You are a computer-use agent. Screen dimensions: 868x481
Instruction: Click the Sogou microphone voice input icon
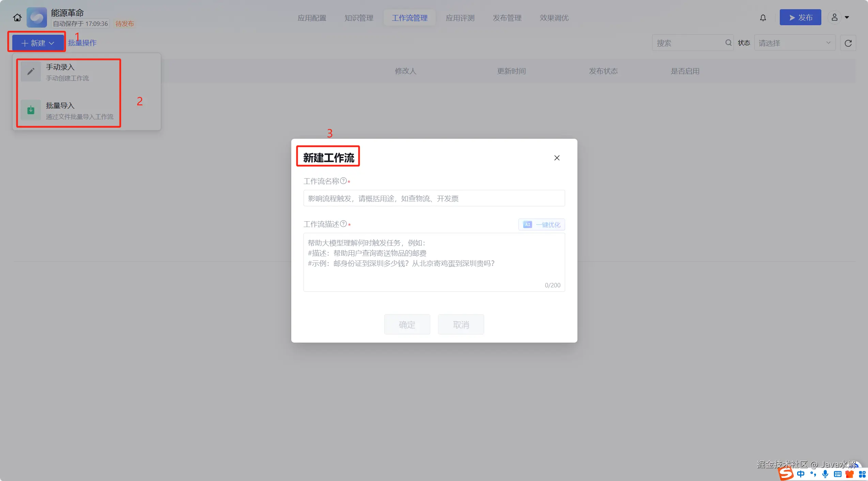coord(825,474)
